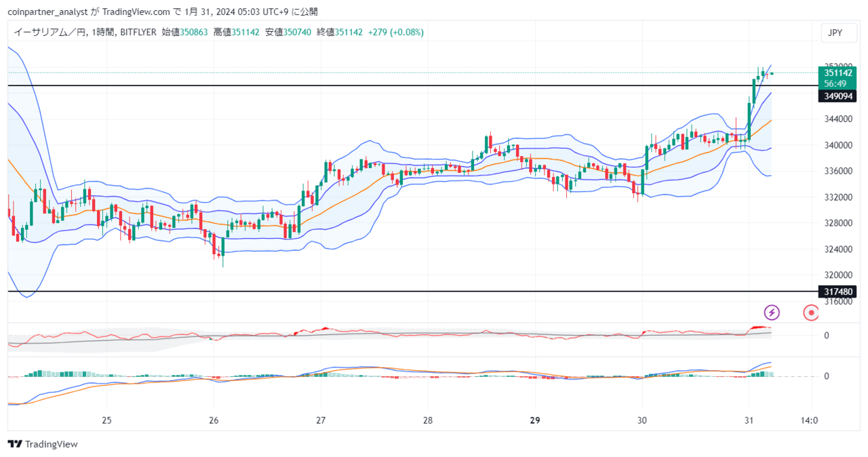The height and width of the screenshot is (457, 868).
Task: Click the BITFLYER exchange label
Action: click(x=138, y=32)
